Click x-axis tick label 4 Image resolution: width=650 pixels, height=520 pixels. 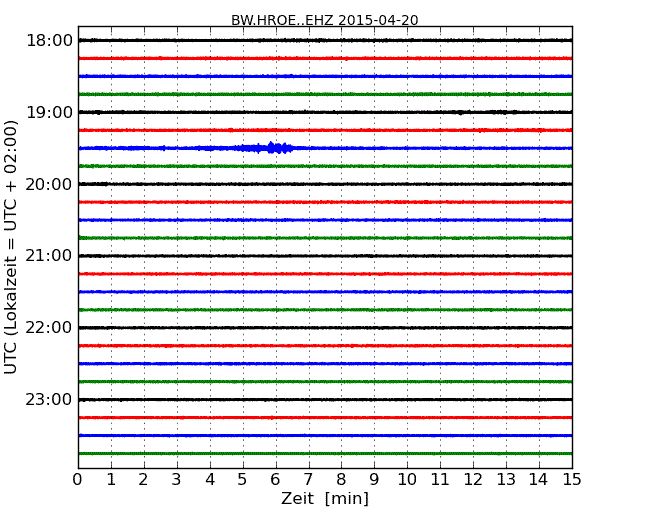[210, 480]
